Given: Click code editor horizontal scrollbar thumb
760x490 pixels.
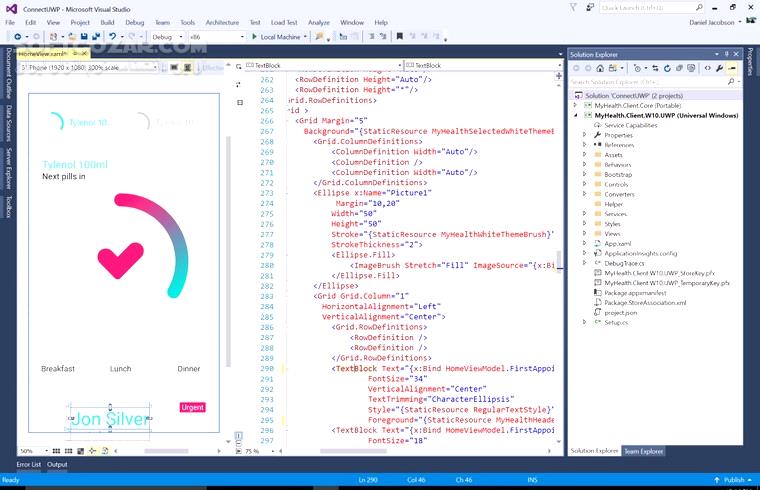Looking at the screenshot, I should [353, 451].
